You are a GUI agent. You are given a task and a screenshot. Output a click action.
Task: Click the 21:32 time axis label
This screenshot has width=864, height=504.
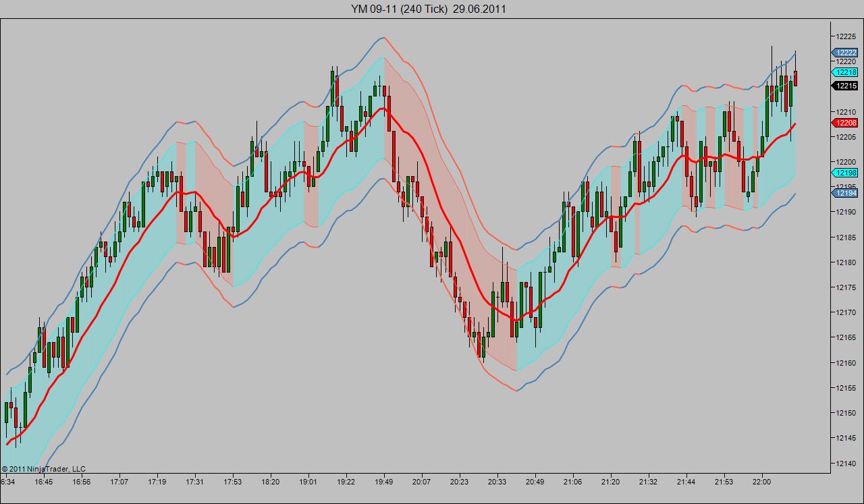649,482
